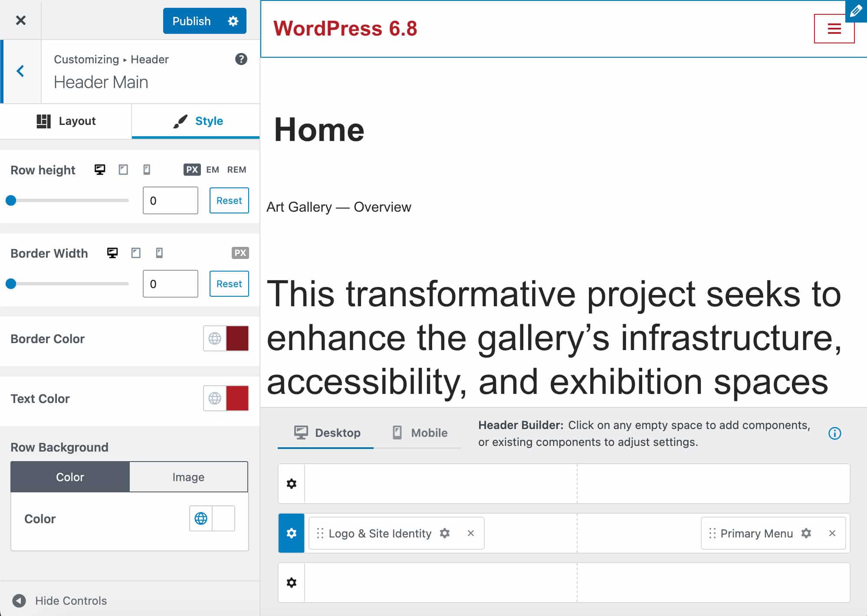
Task: Click the bottom header row settings gear
Action: pos(292,583)
